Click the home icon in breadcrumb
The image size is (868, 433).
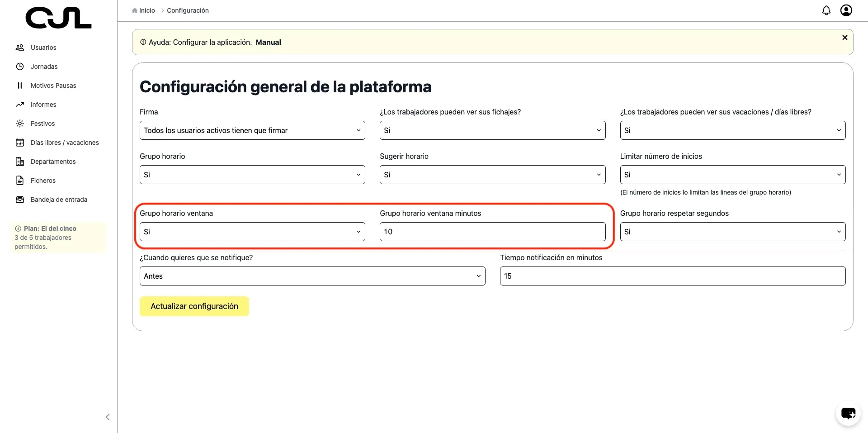tap(135, 10)
